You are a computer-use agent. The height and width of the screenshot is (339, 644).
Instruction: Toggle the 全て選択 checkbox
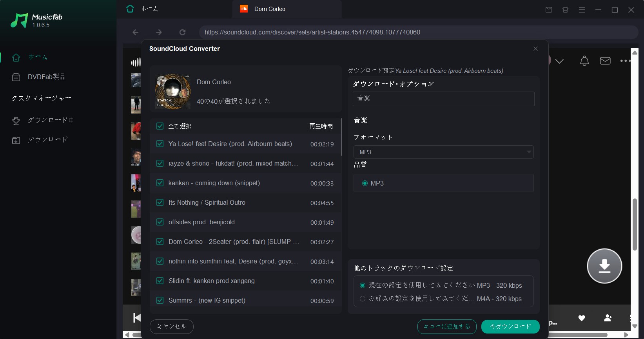pyautogui.click(x=160, y=126)
